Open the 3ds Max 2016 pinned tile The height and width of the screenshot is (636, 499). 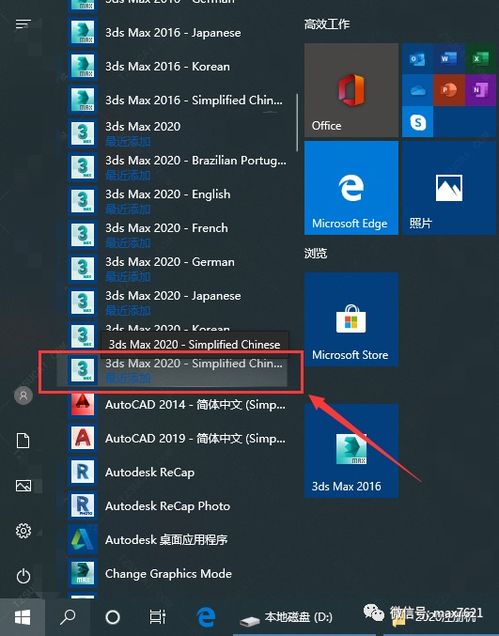(351, 451)
